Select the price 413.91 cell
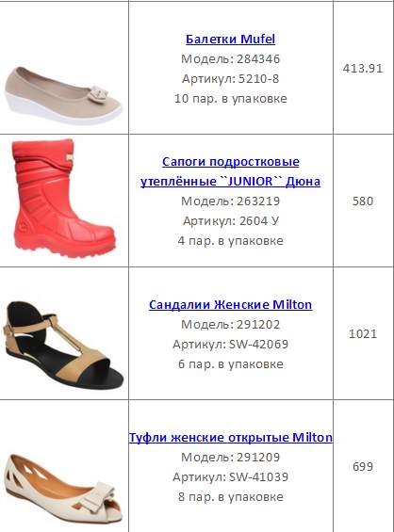The image size is (394, 532). pos(363,69)
